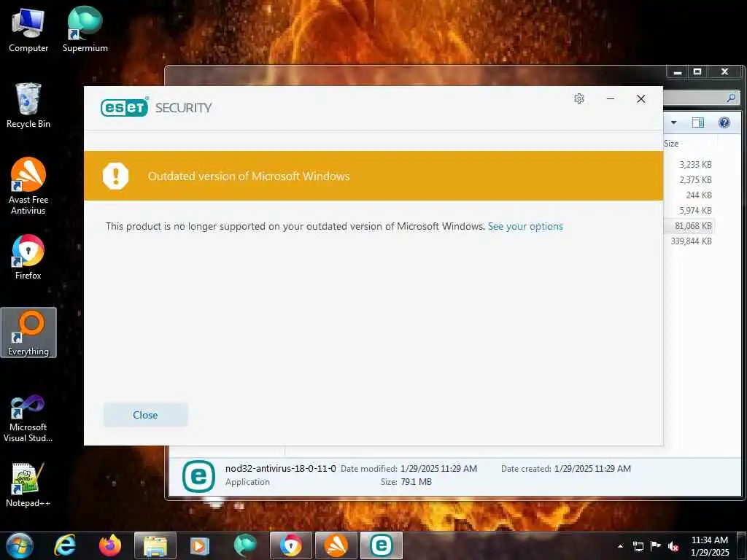747x560 pixels.
Task: Click the Date modified value in details pane
Action: coord(438,469)
